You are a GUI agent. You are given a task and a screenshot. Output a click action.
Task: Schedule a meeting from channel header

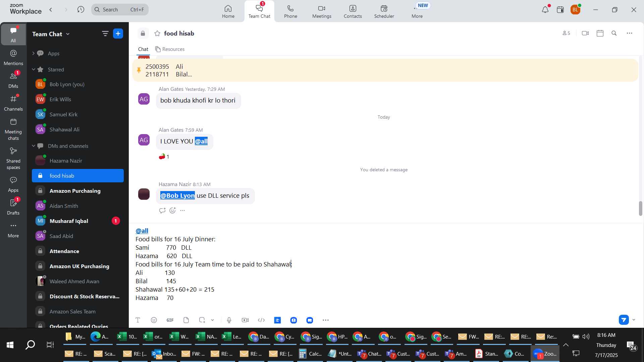(x=600, y=33)
